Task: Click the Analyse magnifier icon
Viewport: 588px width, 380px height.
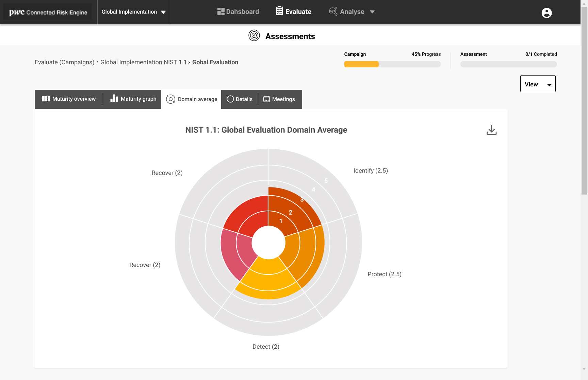Action: pos(333,11)
